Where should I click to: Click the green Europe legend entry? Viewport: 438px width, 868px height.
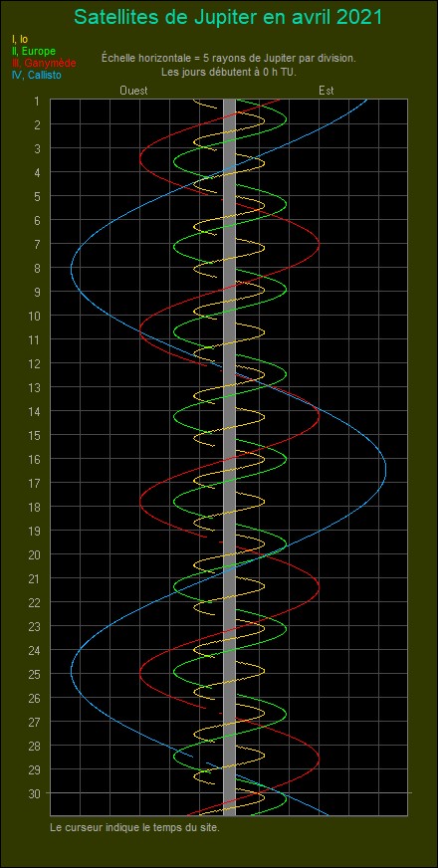[x=33, y=52]
